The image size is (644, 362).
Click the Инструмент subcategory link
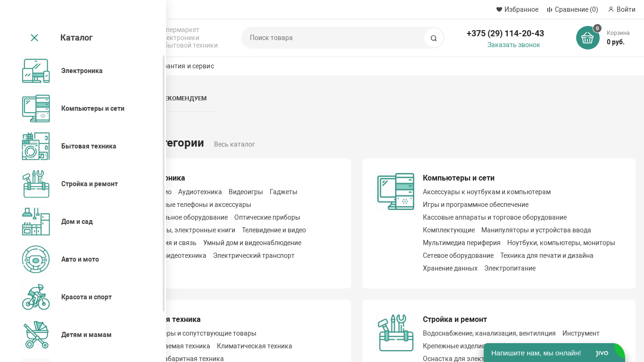pos(581,333)
